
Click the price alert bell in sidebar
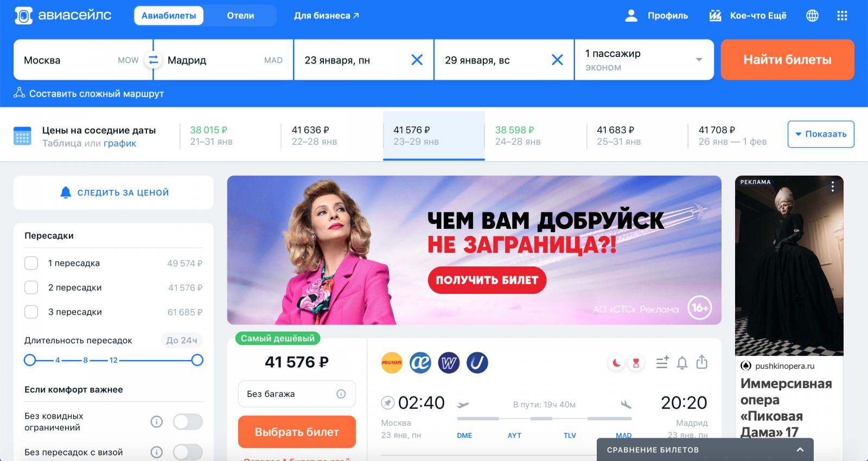point(66,193)
